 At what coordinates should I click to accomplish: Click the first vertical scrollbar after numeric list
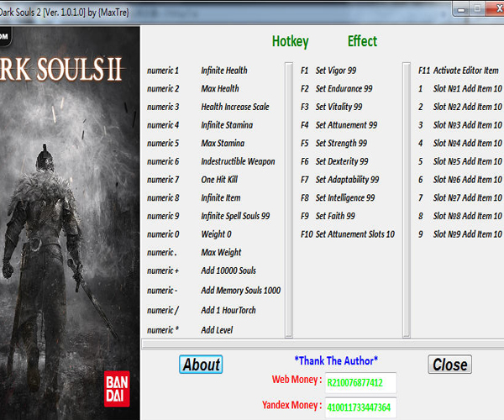pos(289,200)
